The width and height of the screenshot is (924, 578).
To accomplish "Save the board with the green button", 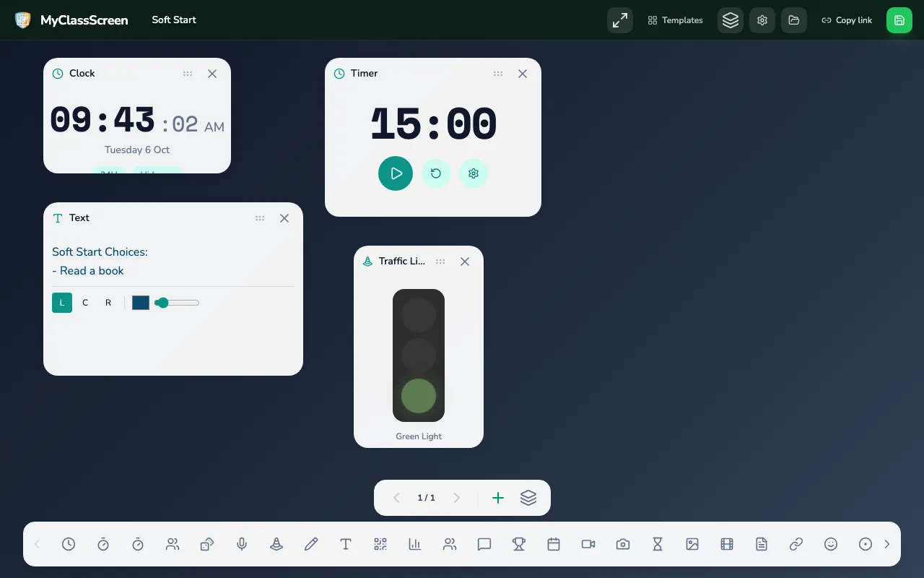I will pyautogui.click(x=899, y=20).
